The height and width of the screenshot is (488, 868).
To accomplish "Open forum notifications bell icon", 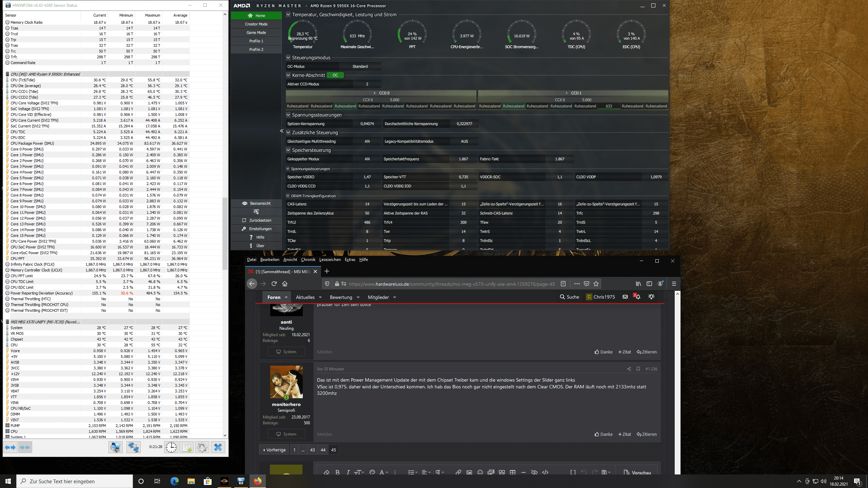I will (x=638, y=297).
